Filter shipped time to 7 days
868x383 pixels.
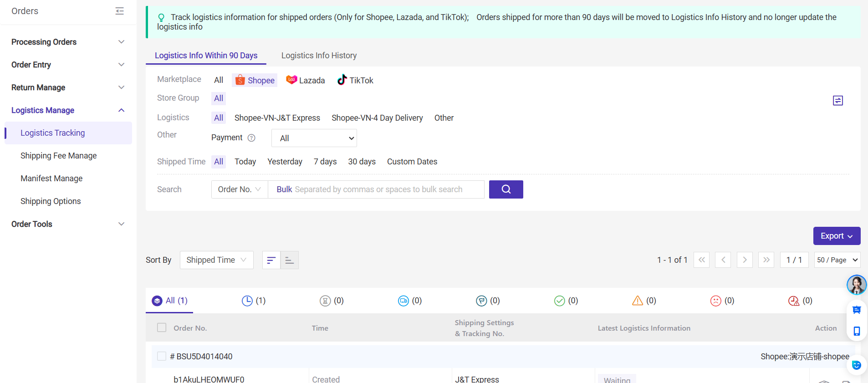pos(325,162)
